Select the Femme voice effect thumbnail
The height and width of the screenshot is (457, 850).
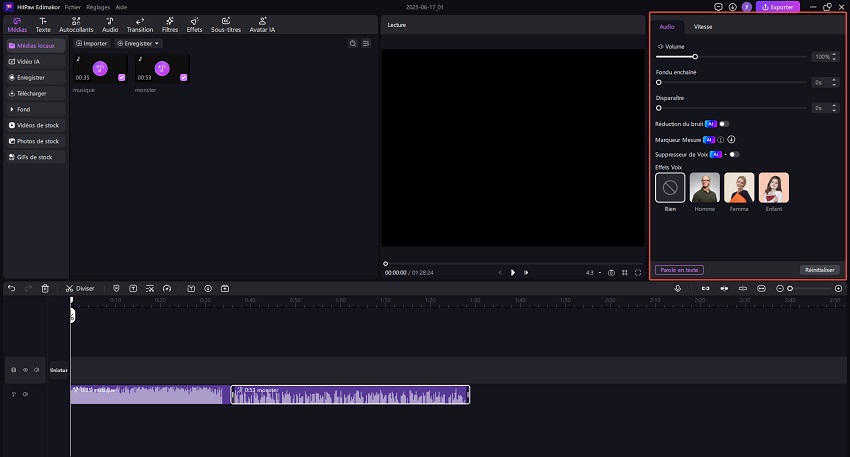point(740,188)
